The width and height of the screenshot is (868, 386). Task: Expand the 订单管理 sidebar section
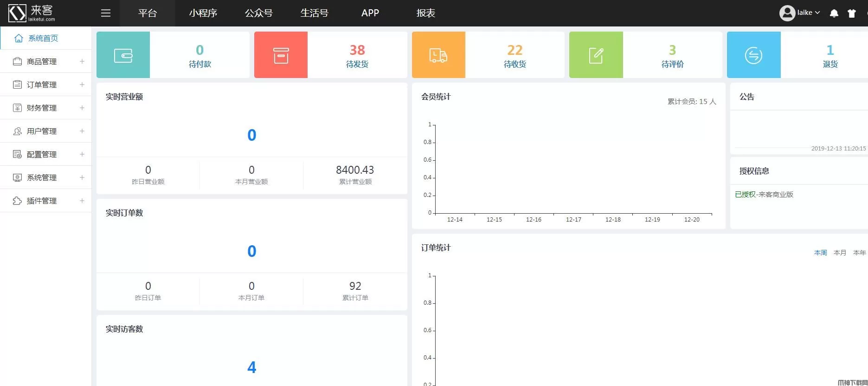(46, 85)
